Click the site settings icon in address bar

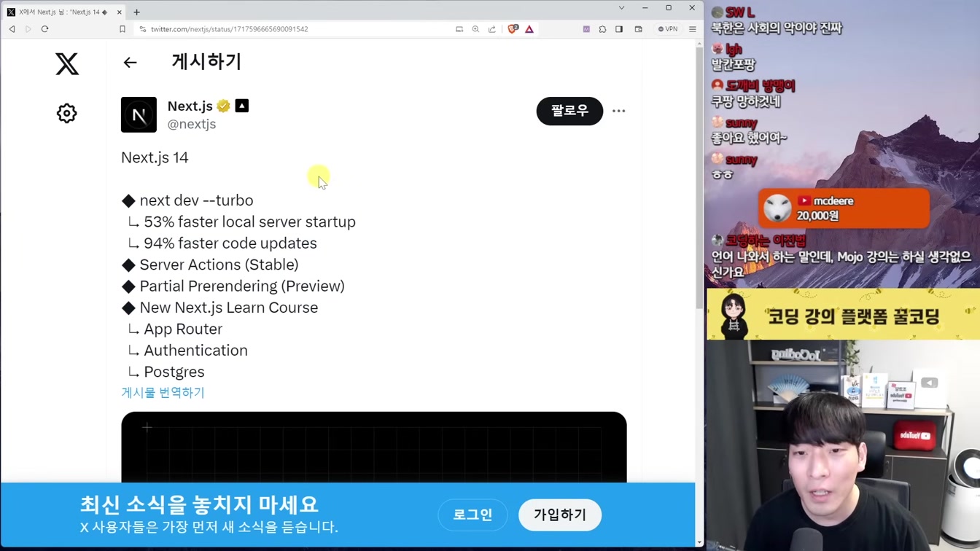(x=142, y=29)
